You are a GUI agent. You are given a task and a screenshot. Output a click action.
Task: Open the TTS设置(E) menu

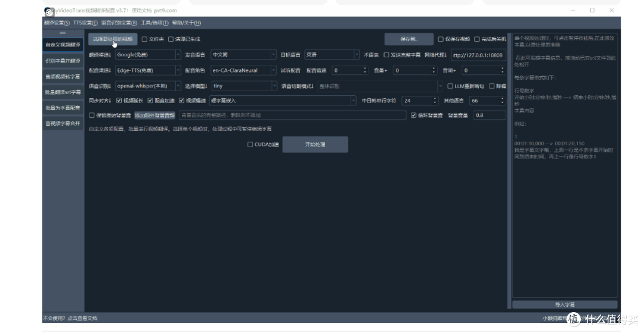click(85, 23)
